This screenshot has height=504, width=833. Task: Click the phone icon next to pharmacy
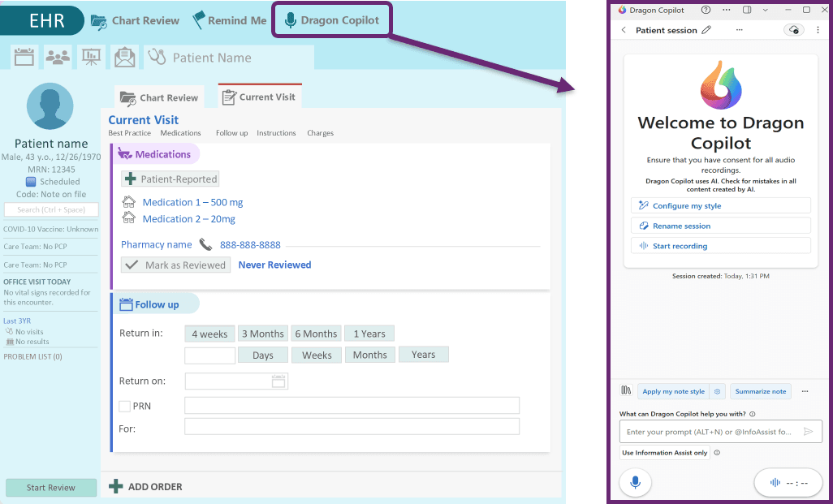[x=205, y=244]
